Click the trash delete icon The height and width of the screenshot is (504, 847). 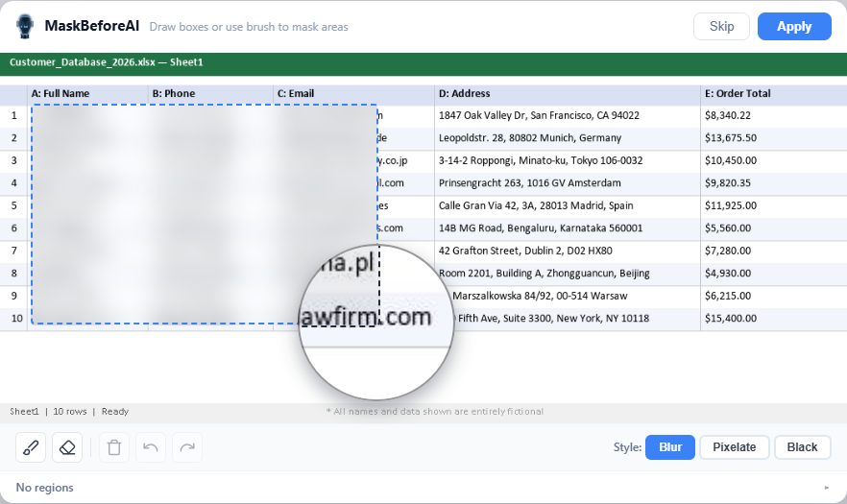click(114, 447)
